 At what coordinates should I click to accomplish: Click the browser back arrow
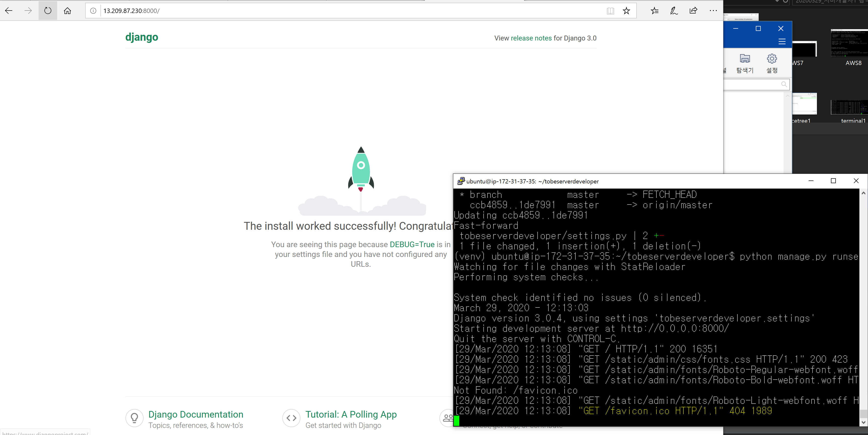(x=9, y=11)
